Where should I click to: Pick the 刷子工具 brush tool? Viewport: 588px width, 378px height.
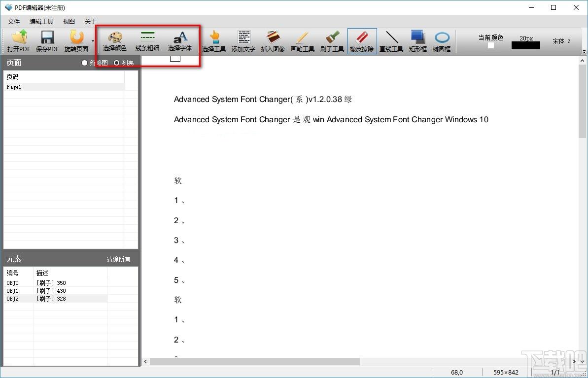pyautogui.click(x=332, y=41)
